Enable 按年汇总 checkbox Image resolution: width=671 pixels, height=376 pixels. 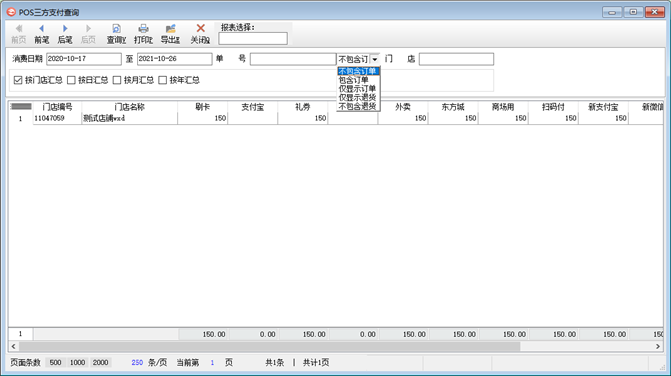tap(163, 80)
